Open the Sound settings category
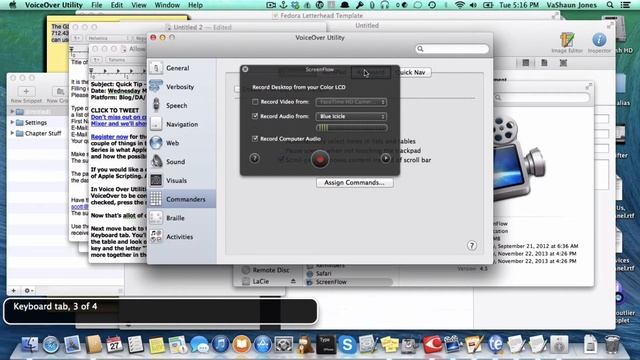Screen dimensions: 640x360 click(181, 162)
